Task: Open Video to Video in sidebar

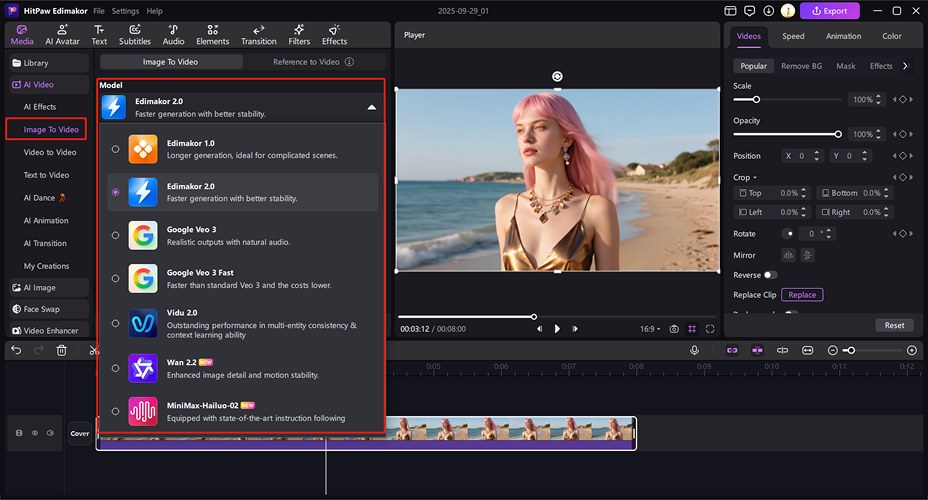Action: point(50,152)
